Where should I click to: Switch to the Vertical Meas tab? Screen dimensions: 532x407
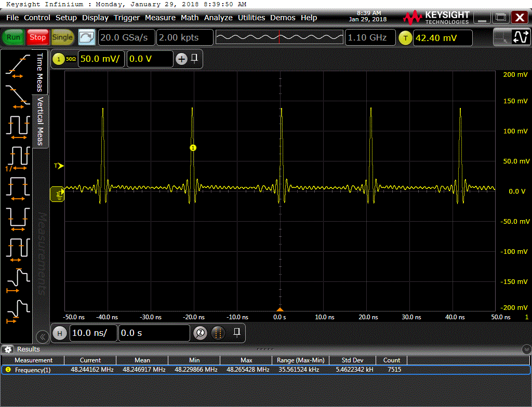[40, 121]
